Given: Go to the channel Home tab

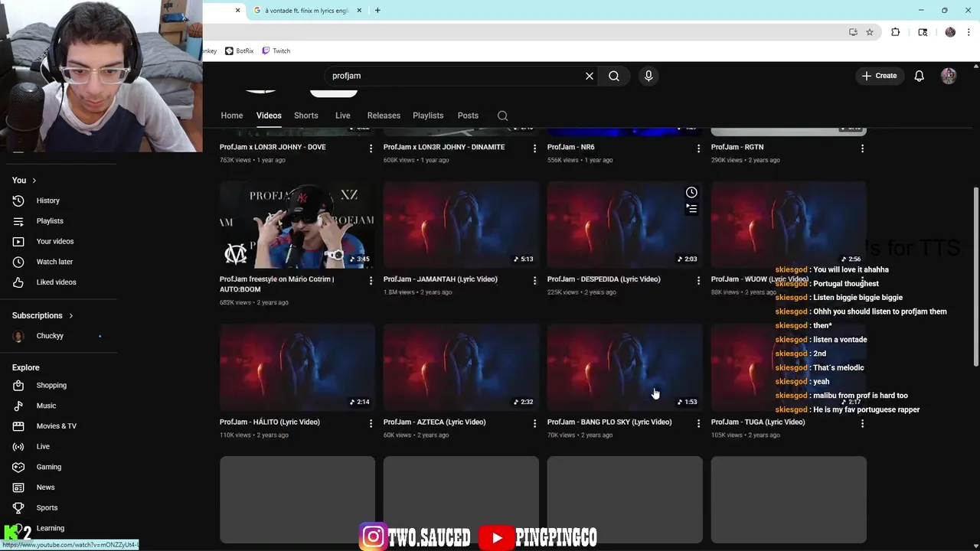Looking at the screenshot, I should click(232, 116).
